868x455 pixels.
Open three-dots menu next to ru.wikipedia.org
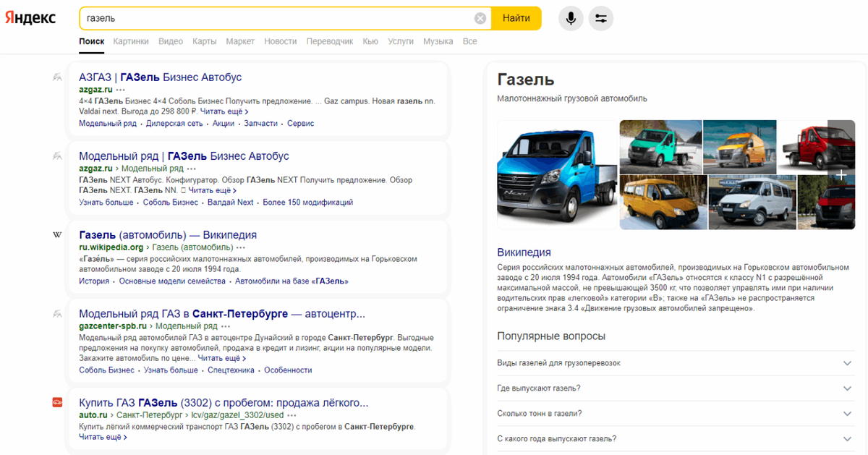point(240,247)
